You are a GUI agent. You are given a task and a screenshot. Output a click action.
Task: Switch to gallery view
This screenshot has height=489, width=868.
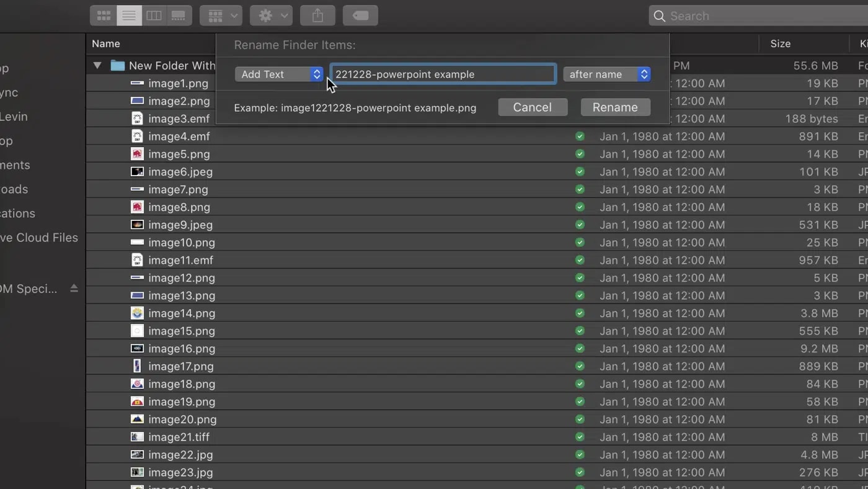(179, 16)
